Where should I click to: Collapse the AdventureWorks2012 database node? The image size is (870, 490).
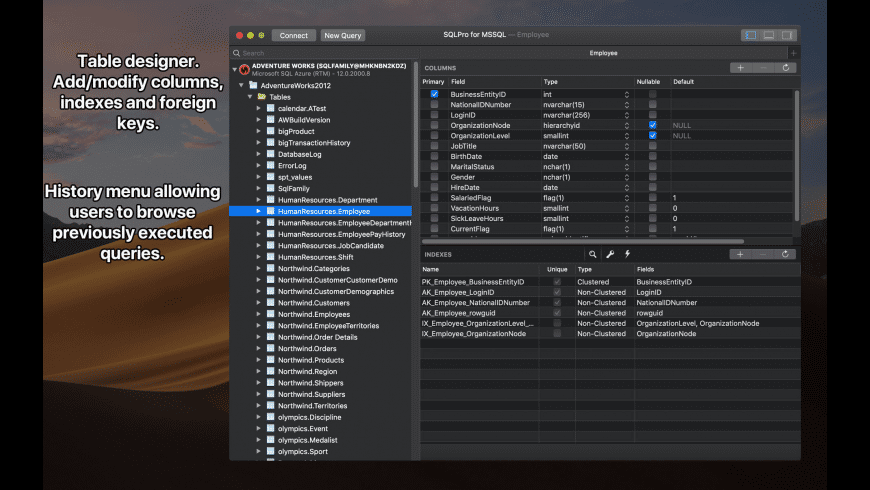pyautogui.click(x=241, y=86)
